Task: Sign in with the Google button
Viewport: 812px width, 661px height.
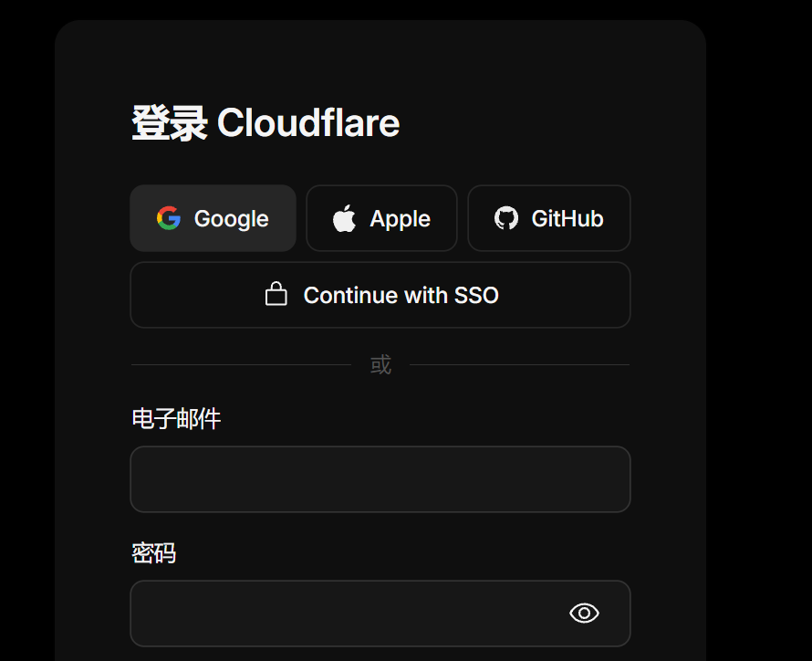Action: pos(213,218)
